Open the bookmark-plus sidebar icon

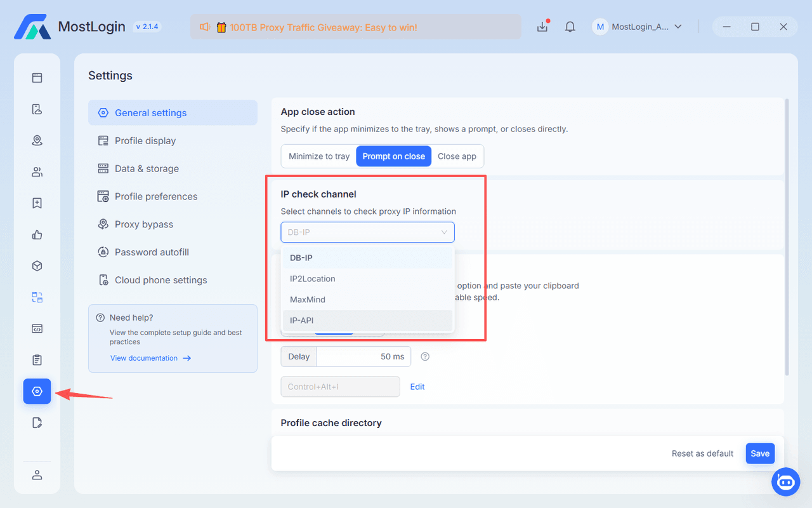(37, 203)
